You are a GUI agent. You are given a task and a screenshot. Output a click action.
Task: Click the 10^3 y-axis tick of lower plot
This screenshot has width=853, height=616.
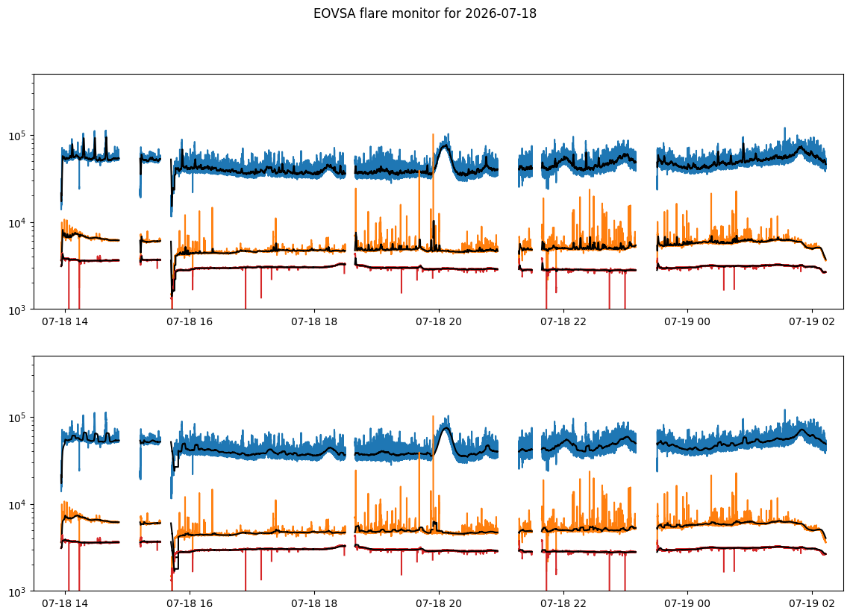point(19,591)
